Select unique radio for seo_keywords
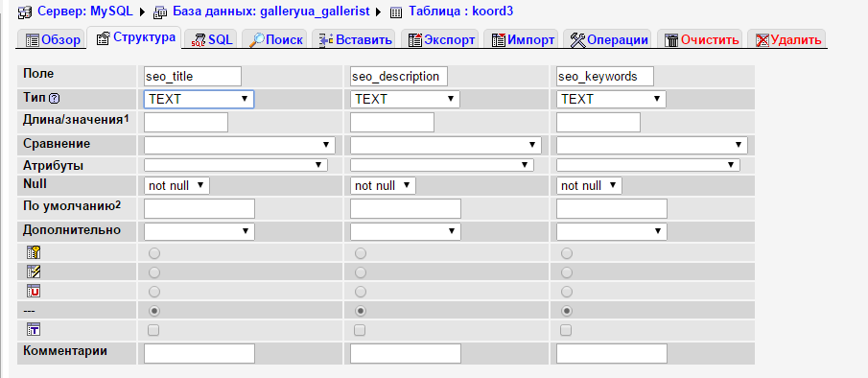The width and height of the screenshot is (868, 378). pos(566,291)
